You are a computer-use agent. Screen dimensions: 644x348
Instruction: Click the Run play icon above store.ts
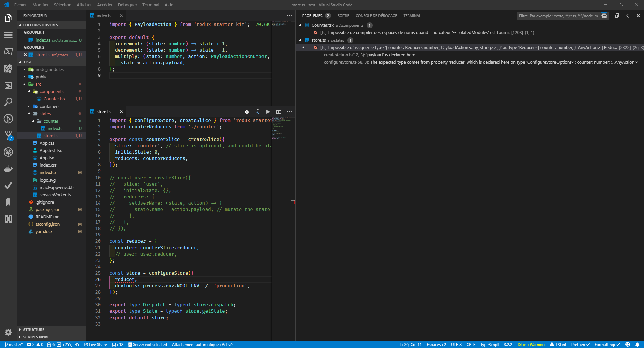[268, 112]
